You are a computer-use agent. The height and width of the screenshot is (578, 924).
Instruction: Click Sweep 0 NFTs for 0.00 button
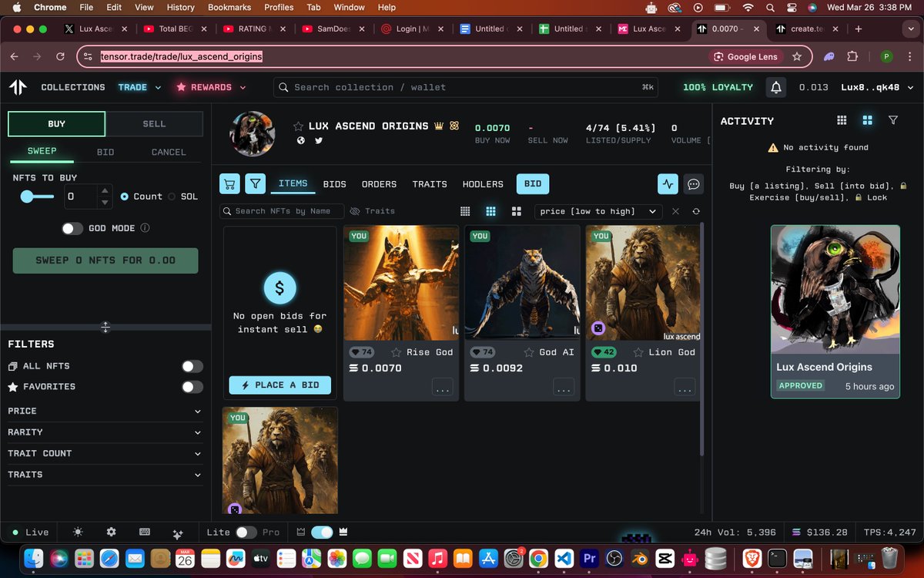tap(105, 260)
